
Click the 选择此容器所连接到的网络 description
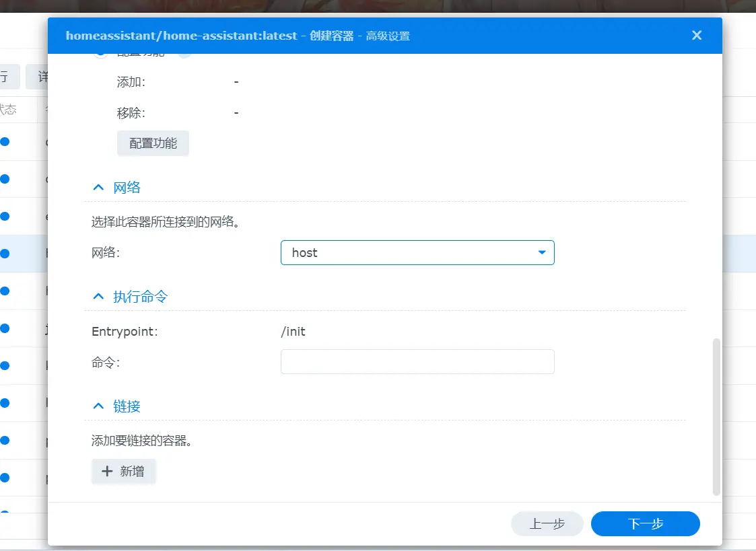click(x=166, y=221)
